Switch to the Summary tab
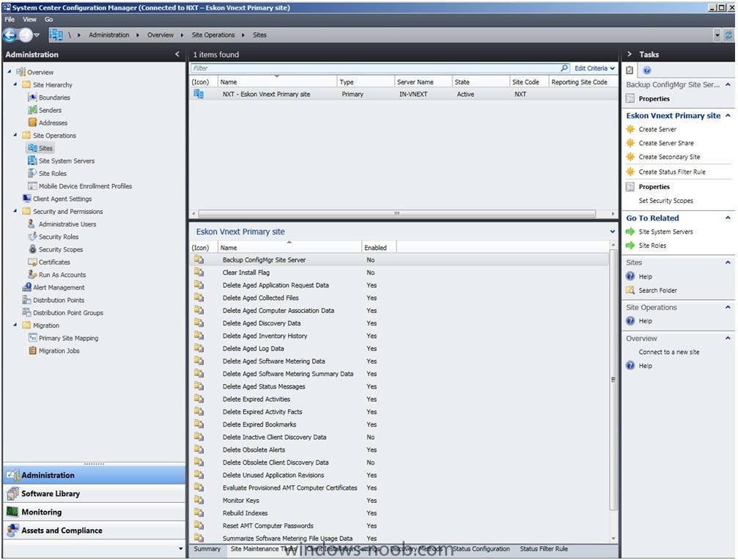 [207, 549]
